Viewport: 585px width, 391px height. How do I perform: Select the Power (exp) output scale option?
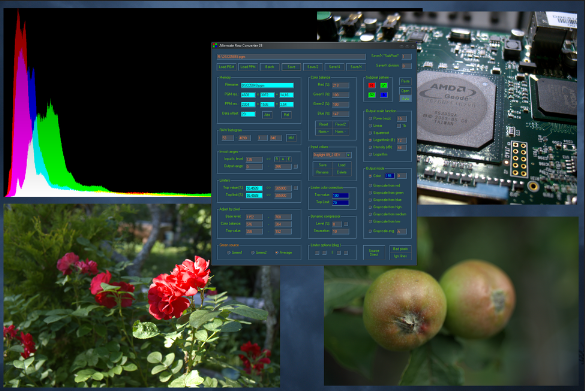pos(380,119)
